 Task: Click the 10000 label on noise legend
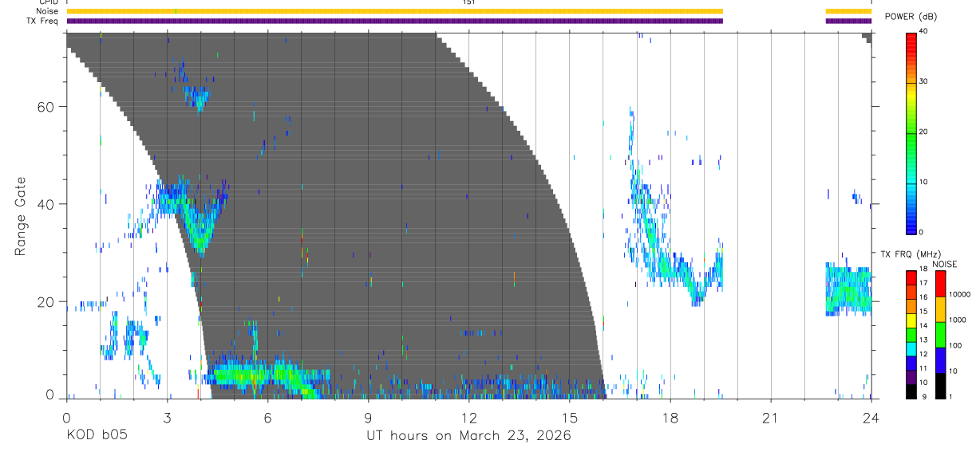pyautogui.click(x=959, y=294)
